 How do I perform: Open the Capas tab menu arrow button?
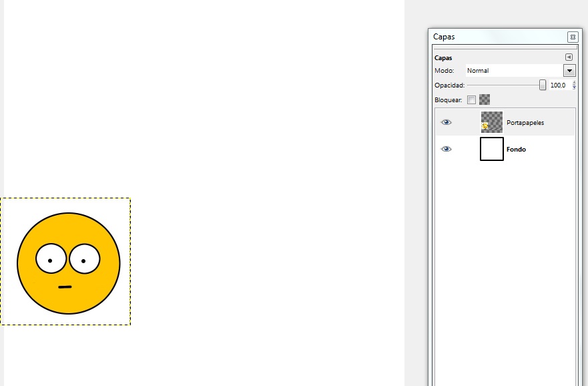[x=569, y=57]
